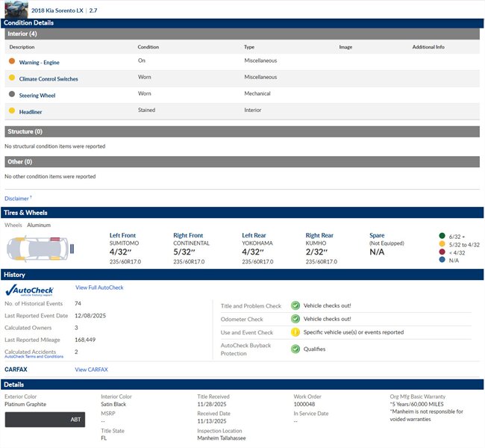Click the orange Warning - Engine severity dot
The width and height of the screenshot is (485, 448).
pyautogui.click(x=11, y=61)
